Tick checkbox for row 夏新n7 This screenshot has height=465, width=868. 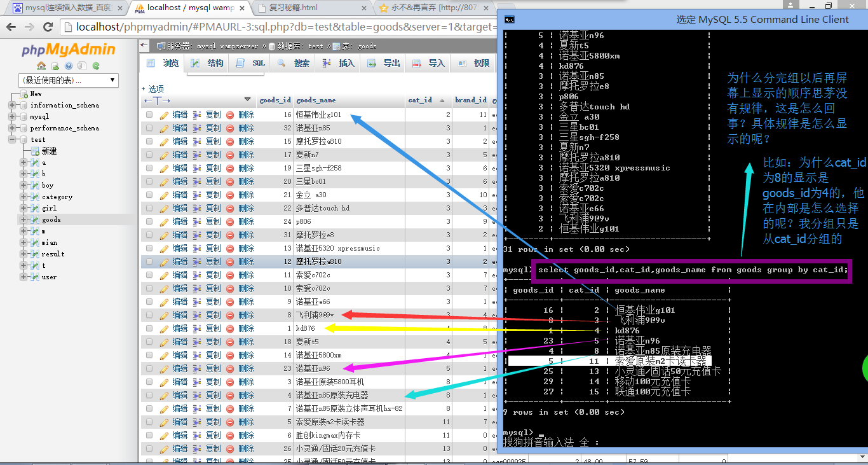pos(149,155)
